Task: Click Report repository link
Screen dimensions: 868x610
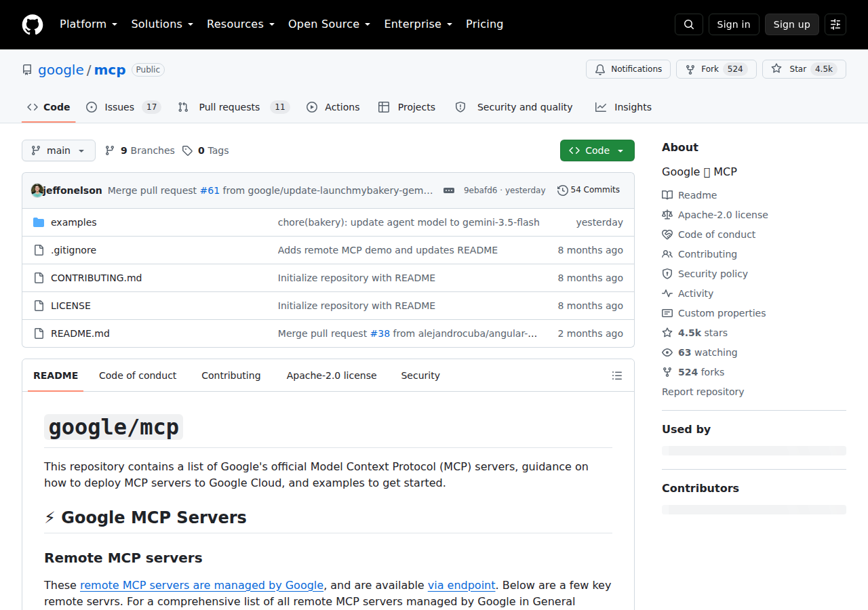Action: coord(703,392)
